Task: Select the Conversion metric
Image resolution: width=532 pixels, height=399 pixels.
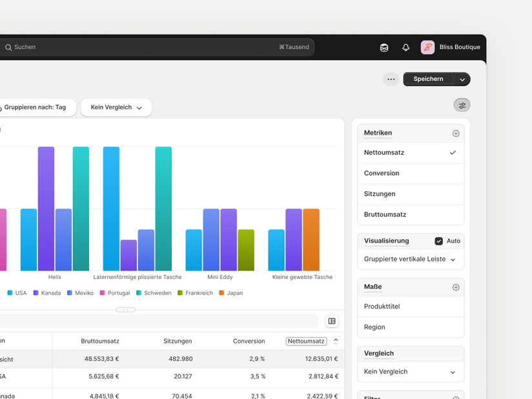Action: 411,174
